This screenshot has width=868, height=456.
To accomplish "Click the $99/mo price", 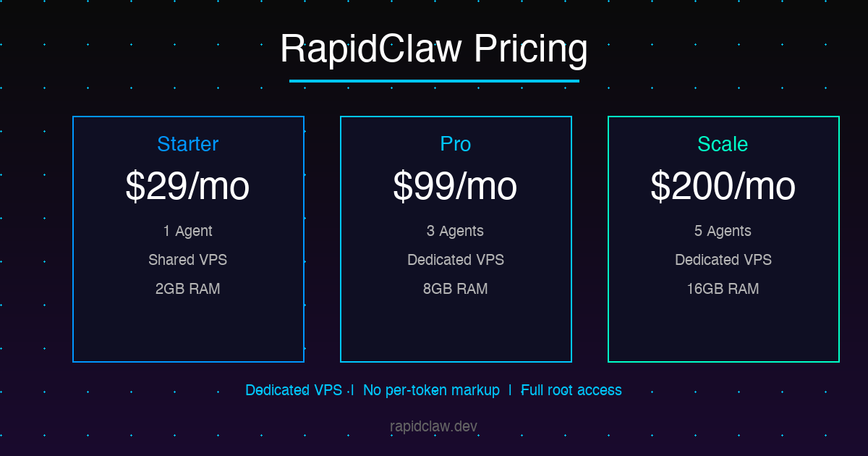I will tap(456, 186).
